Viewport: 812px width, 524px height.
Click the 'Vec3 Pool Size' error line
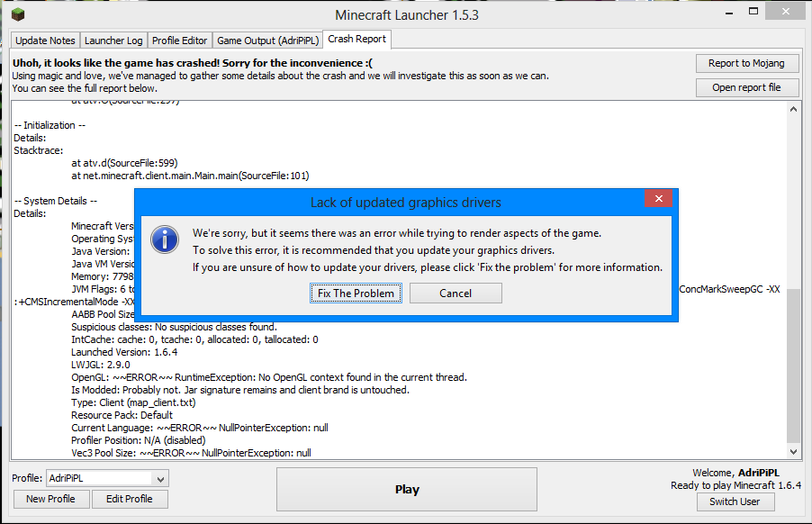191,453
